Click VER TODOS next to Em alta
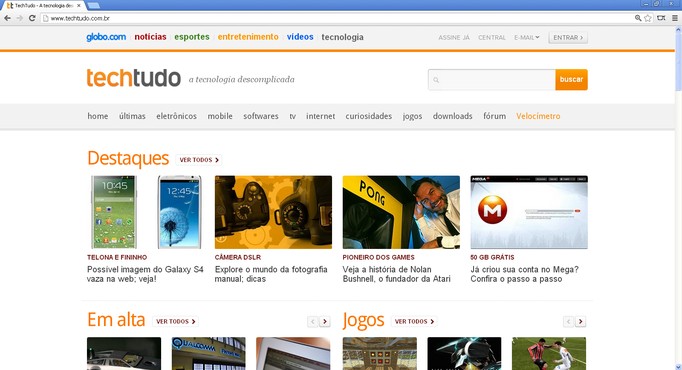682x370 pixels. pos(175,321)
